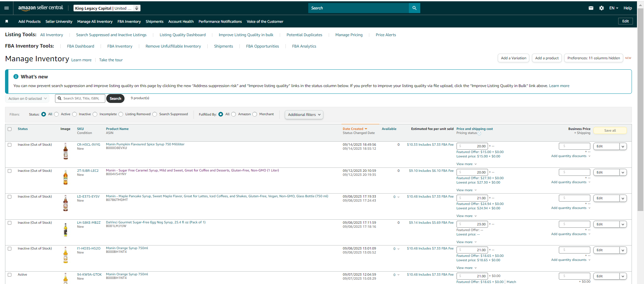Click the search magnifier button in header

tap(414, 8)
